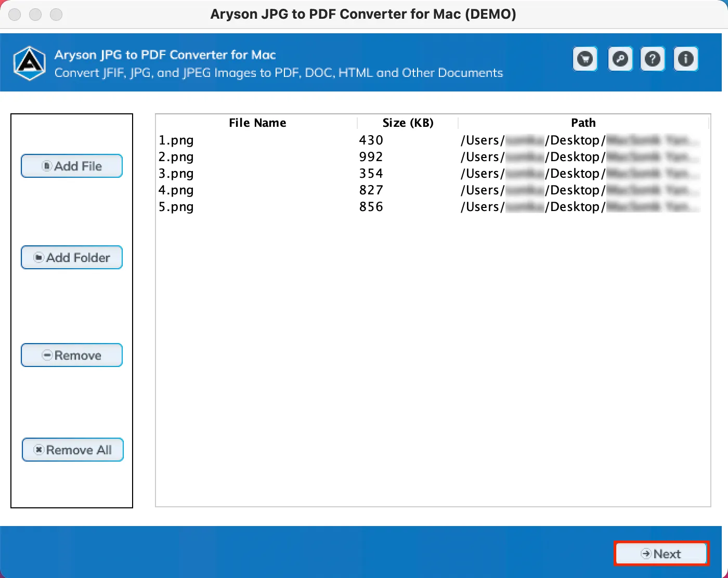Minimize the converter window
Image resolution: width=728 pixels, height=578 pixels.
click(35, 15)
